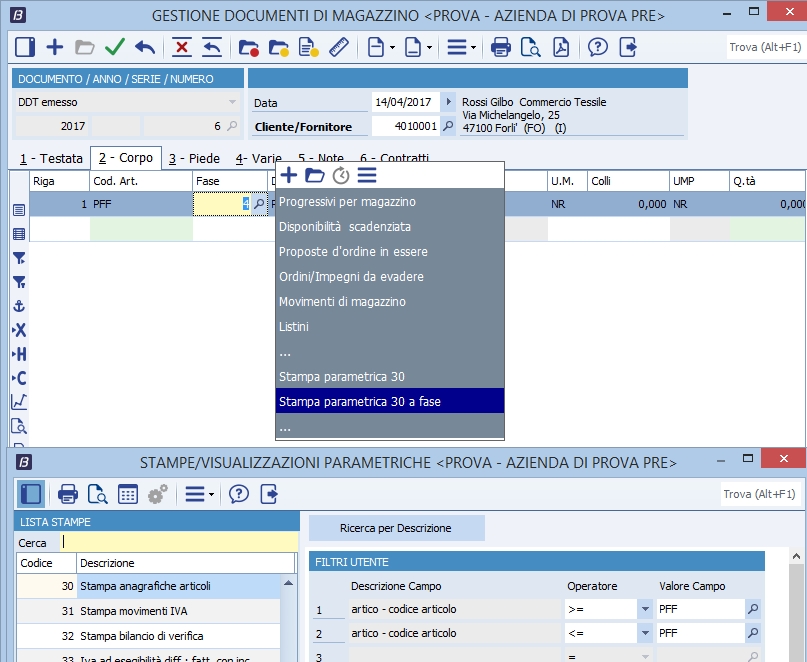This screenshot has height=662, width=807.
Task: Switch to the '1 - Testata' tab
Action: click(x=51, y=158)
